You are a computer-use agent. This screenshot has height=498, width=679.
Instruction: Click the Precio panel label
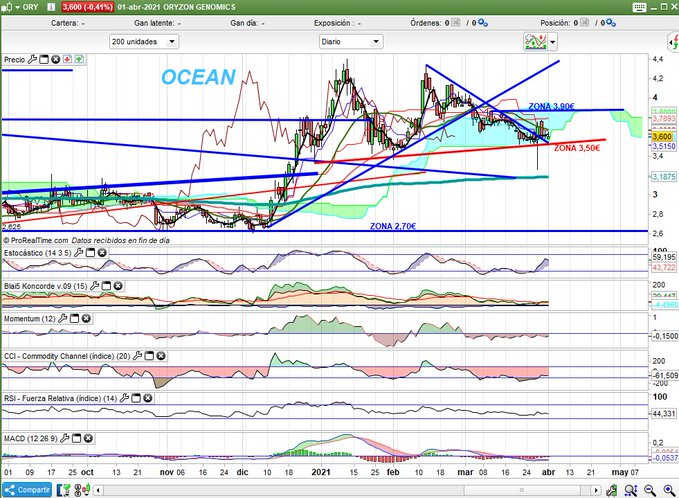click(14, 60)
